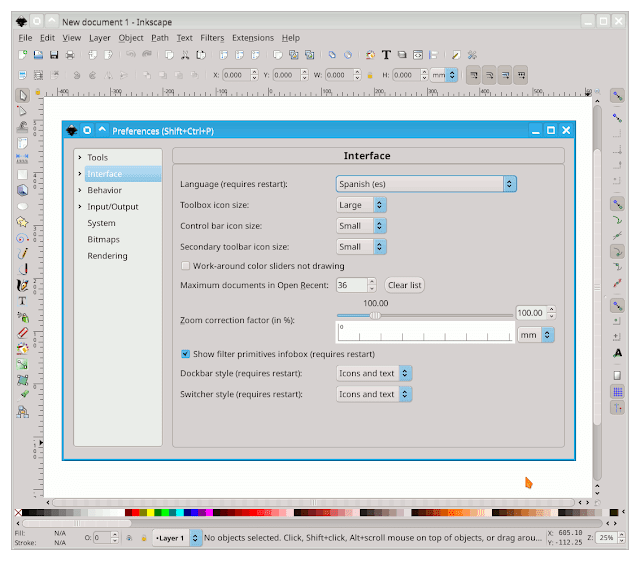Toggle enable snapping button
The width and height of the screenshot is (640, 561).
(x=617, y=96)
